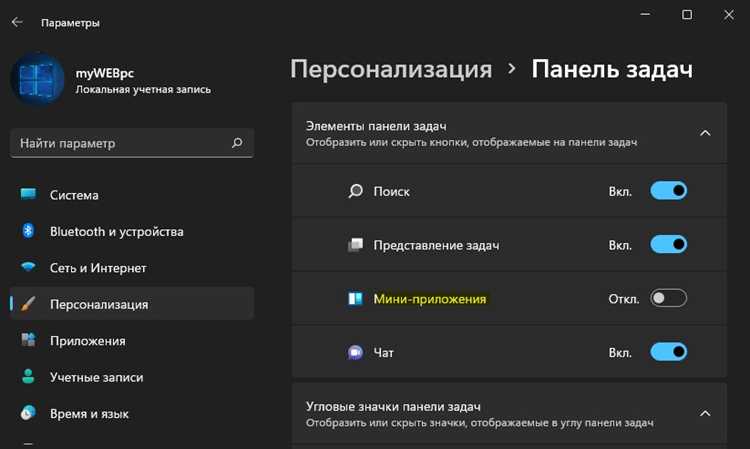Focus the Найти параметр search field
Viewport: 750px width, 449px height.
[132, 142]
